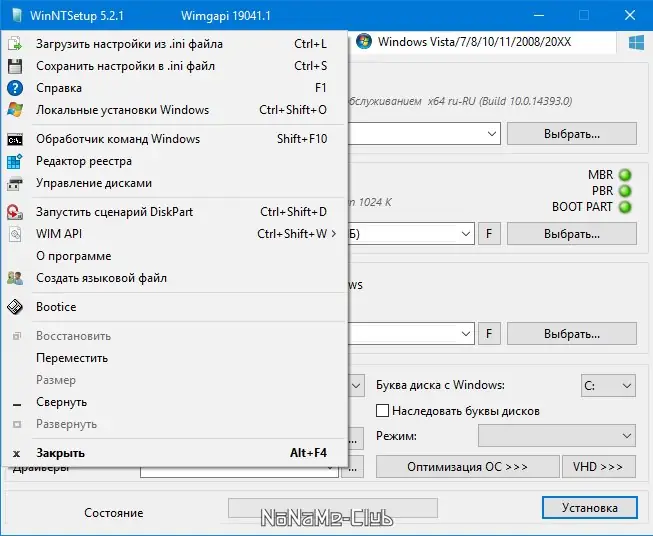The width and height of the screenshot is (653, 536).
Task: Toggle Наследовать буквы дисков checkbox
Action: pos(382,411)
